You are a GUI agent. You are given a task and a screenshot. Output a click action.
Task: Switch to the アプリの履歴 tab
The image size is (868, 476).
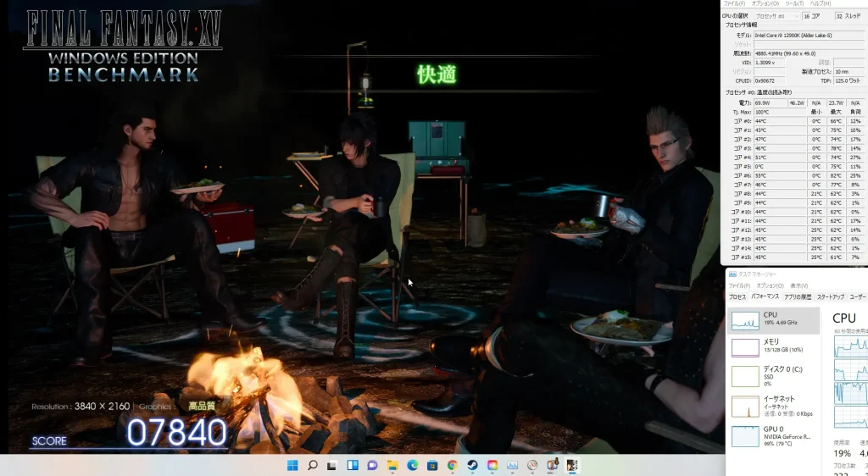point(798,297)
